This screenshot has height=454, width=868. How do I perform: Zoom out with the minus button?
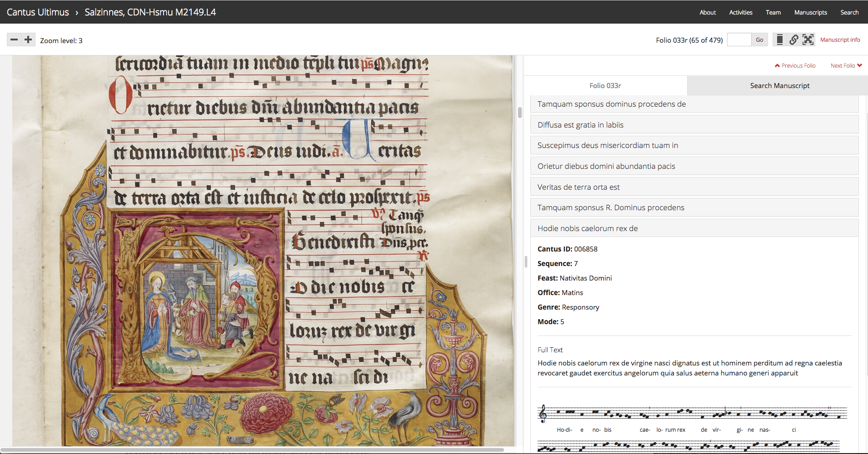pyautogui.click(x=14, y=40)
